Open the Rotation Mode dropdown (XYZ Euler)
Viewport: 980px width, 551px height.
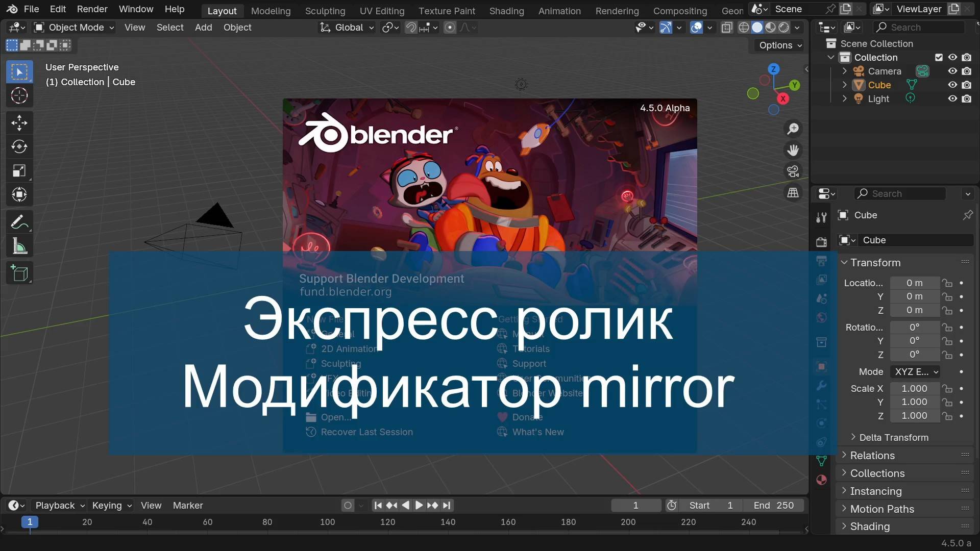(915, 371)
